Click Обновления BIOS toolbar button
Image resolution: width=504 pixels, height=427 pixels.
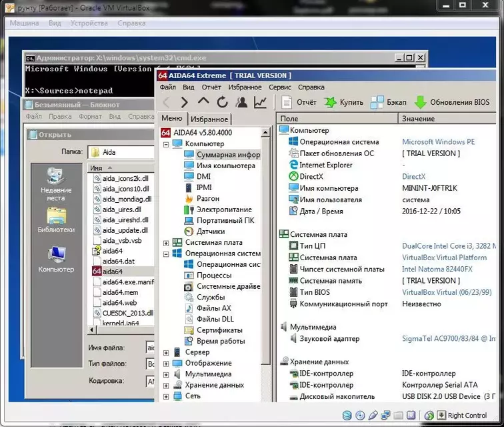pos(452,102)
